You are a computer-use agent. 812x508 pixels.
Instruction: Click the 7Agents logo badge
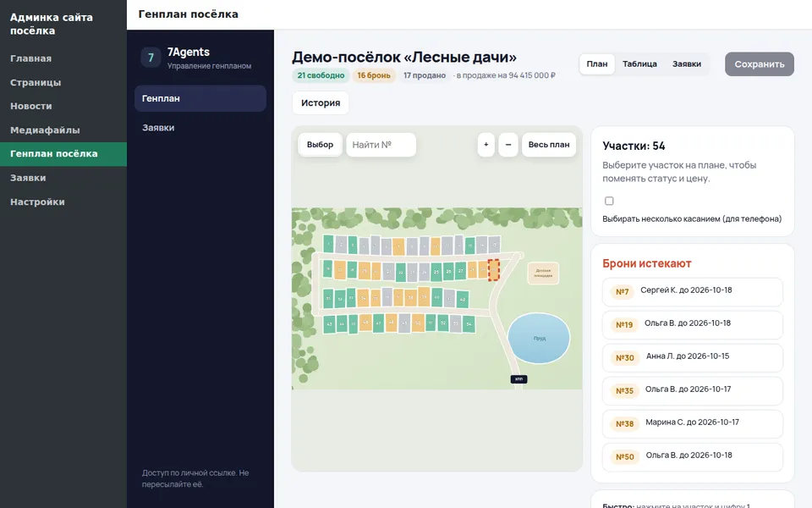pyautogui.click(x=151, y=57)
